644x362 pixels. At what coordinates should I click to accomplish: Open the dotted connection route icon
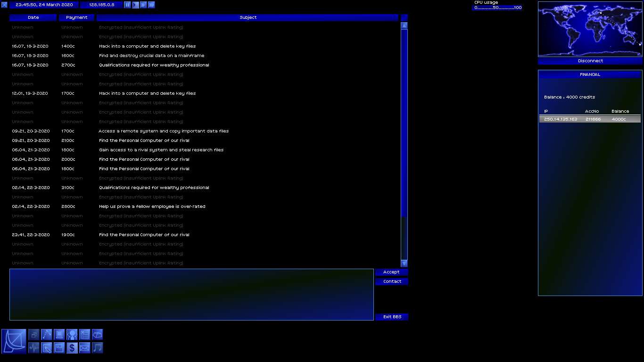46,335
